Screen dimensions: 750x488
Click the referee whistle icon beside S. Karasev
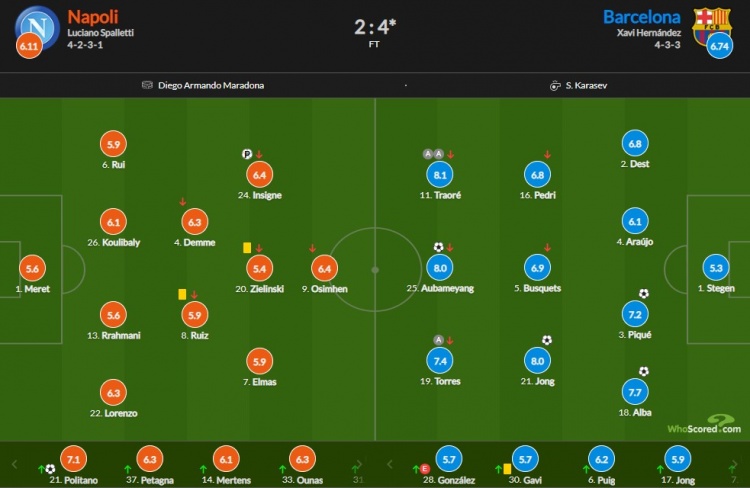click(555, 86)
